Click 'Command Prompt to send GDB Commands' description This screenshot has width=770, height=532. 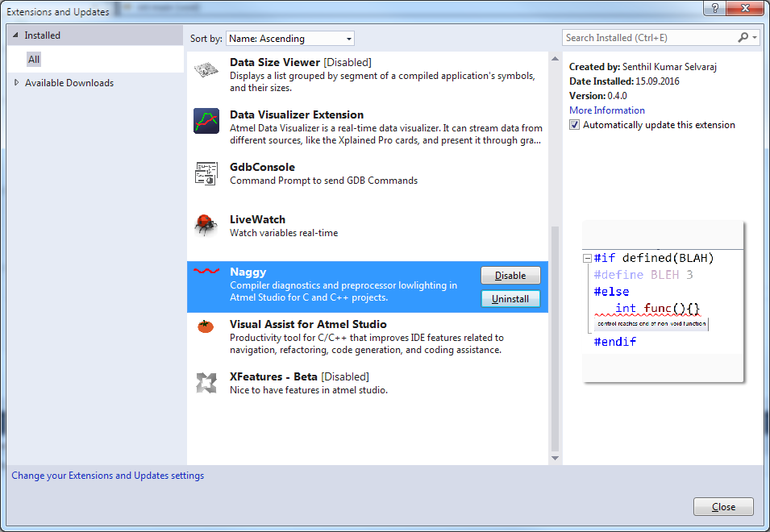pyautogui.click(x=323, y=181)
